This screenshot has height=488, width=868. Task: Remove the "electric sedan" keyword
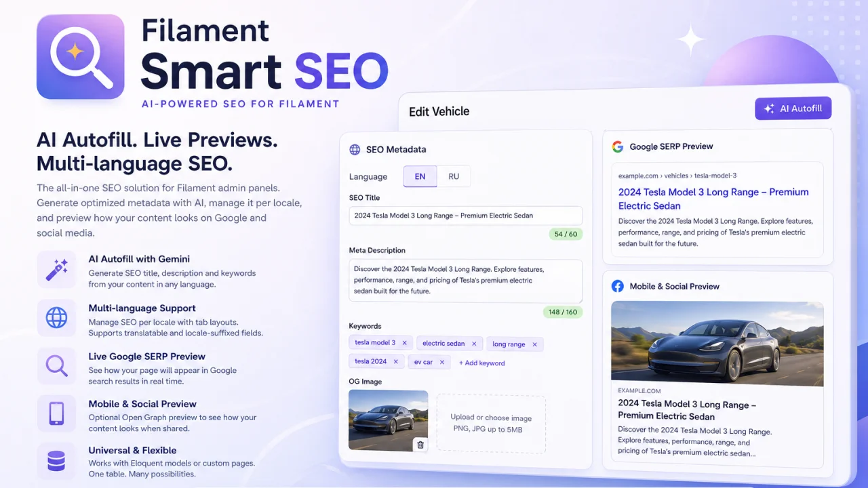point(475,344)
